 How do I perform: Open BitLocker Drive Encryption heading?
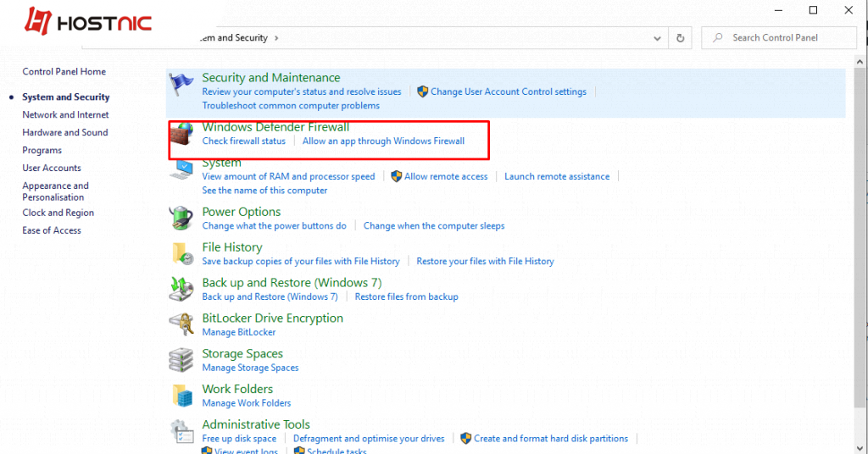272,318
